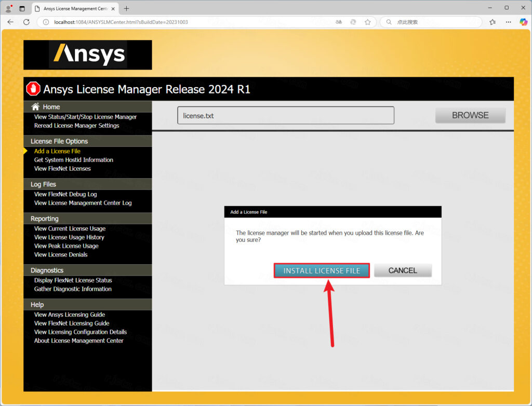The width and height of the screenshot is (532, 406).
Task: Open the Copilot icon in the browser toolbar
Action: click(523, 22)
